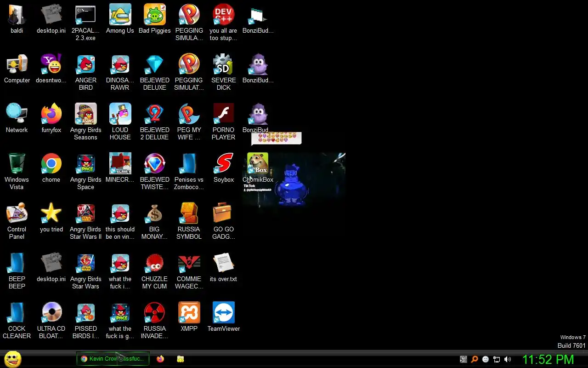Launch the ChomikBox shortcut

click(x=258, y=164)
